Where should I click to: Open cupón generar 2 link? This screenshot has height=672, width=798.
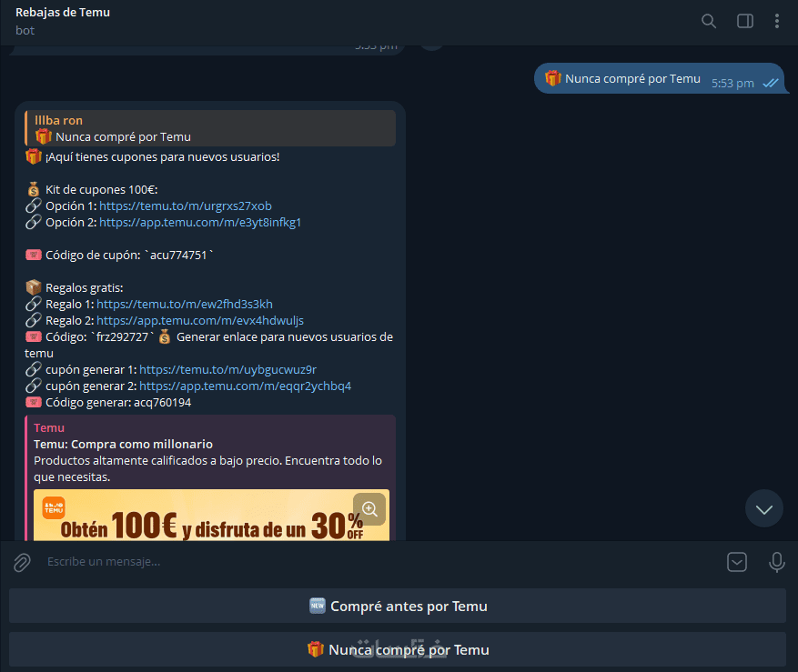click(245, 386)
